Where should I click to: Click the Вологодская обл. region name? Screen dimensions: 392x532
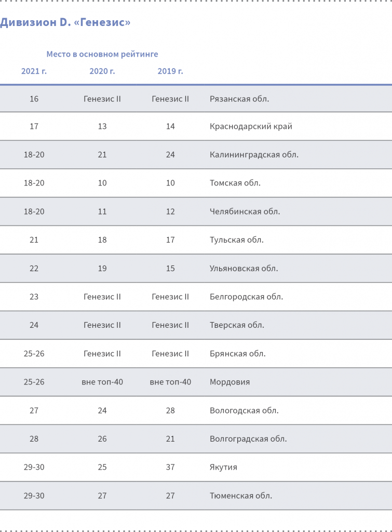tap(244, 410)
